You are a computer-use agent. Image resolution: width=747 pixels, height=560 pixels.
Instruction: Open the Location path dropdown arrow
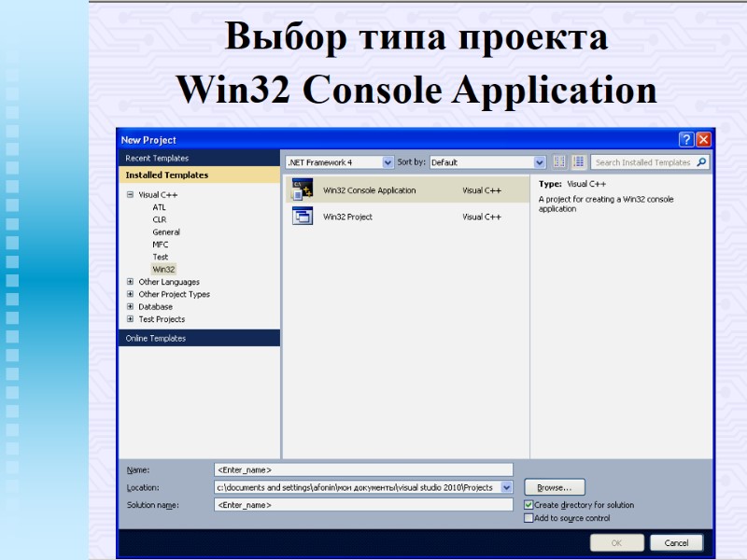[505, 486]
